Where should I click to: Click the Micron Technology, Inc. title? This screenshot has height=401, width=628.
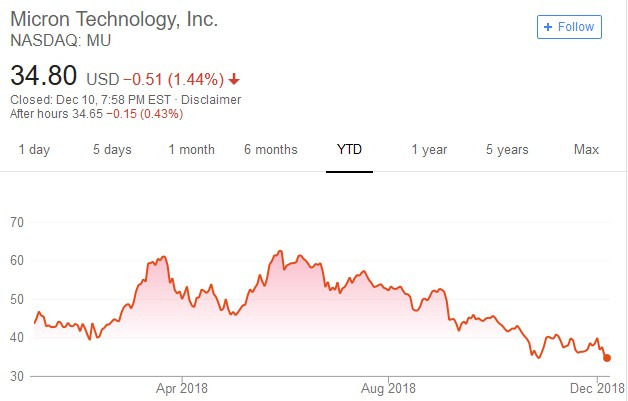tap(114, 20)
